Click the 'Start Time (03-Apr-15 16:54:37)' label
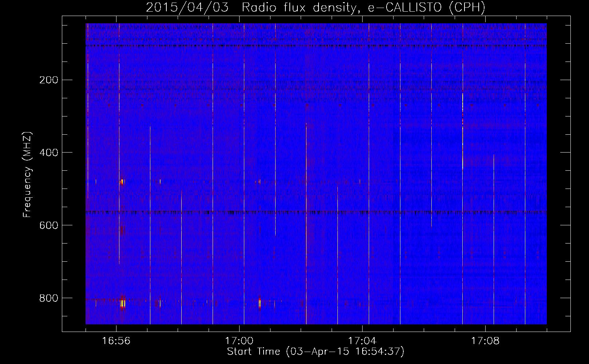Screen dimensions: 589x364 (316, 352)
